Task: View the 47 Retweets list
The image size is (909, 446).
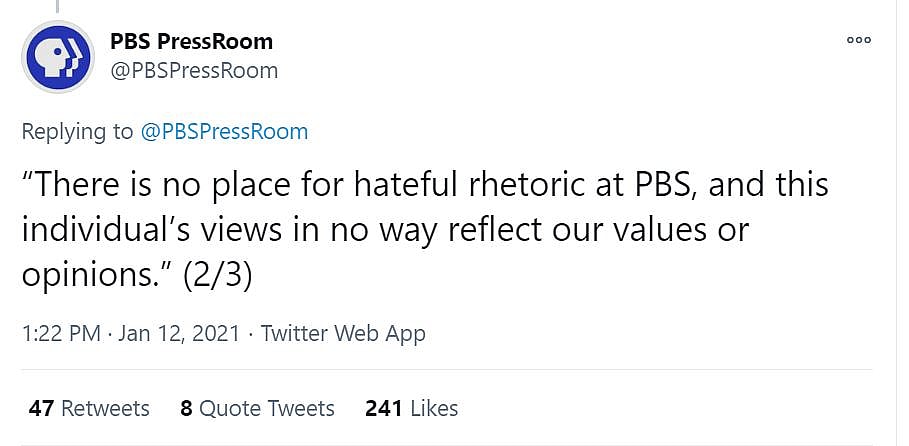Action: 89,408
